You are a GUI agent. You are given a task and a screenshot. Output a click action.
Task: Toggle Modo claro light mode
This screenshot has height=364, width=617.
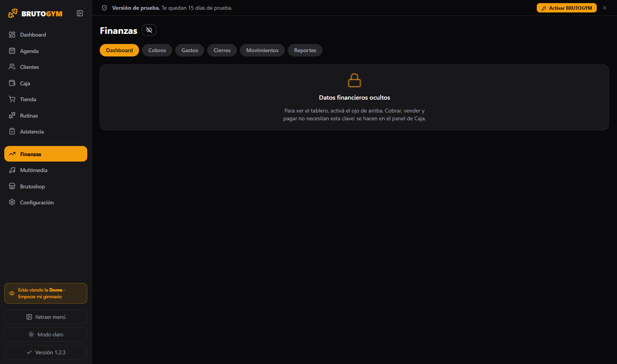coord(46,334)
